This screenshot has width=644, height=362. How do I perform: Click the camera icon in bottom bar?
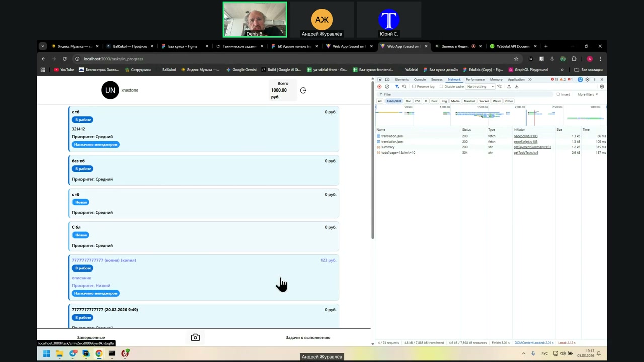195,338
